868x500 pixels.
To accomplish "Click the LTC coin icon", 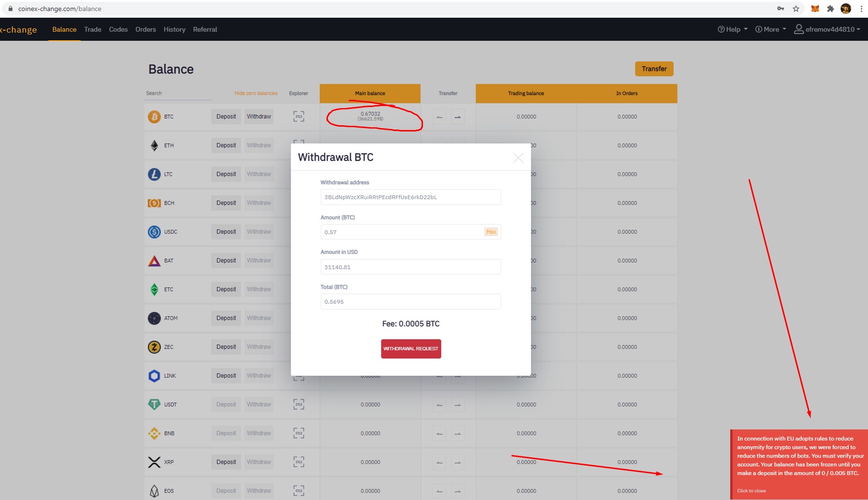I will tap(154, 174).
